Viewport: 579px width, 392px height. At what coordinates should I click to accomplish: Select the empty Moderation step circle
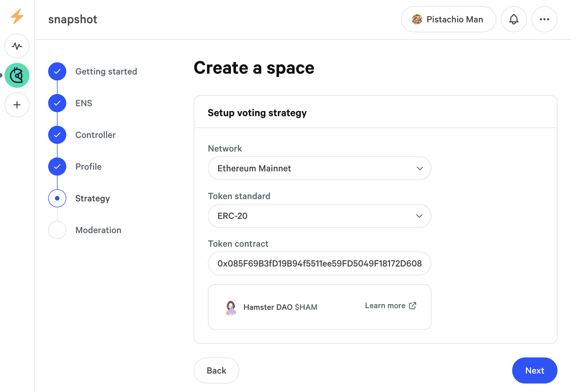pos(57,230)
